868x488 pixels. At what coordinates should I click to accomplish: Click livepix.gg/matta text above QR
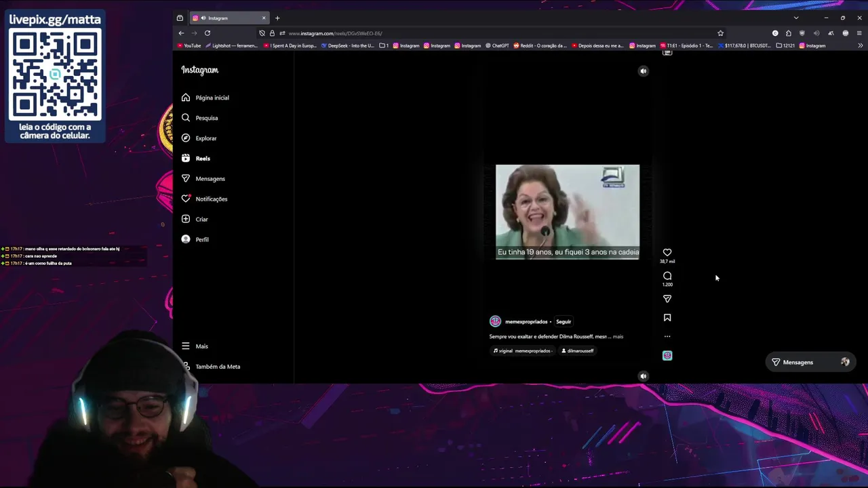tap(55, 20)
